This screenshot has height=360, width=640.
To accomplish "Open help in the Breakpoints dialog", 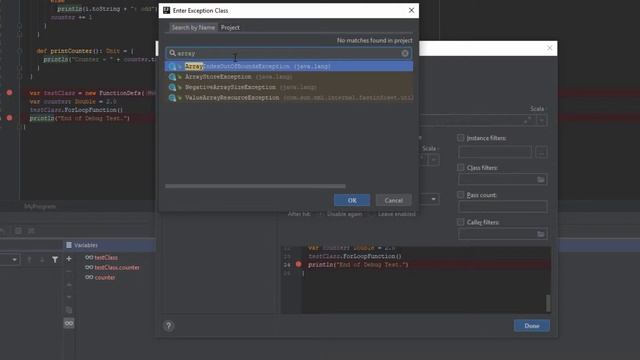I will point(169,326).
